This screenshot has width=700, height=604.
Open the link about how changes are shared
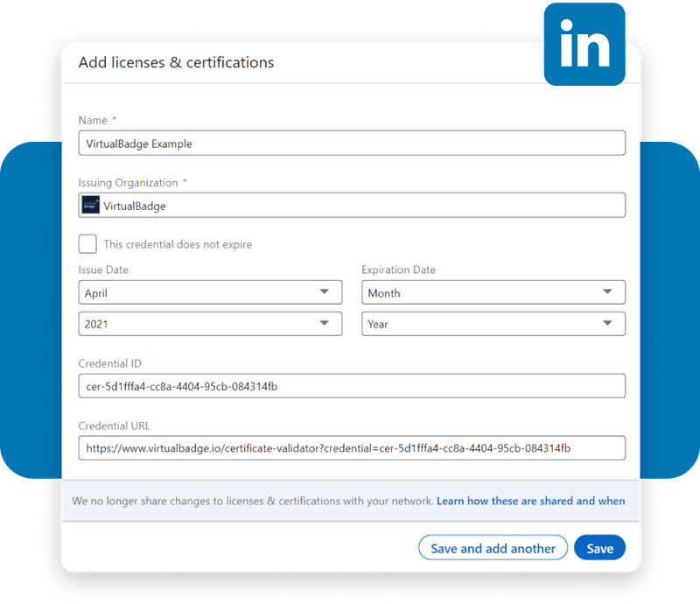530,501
